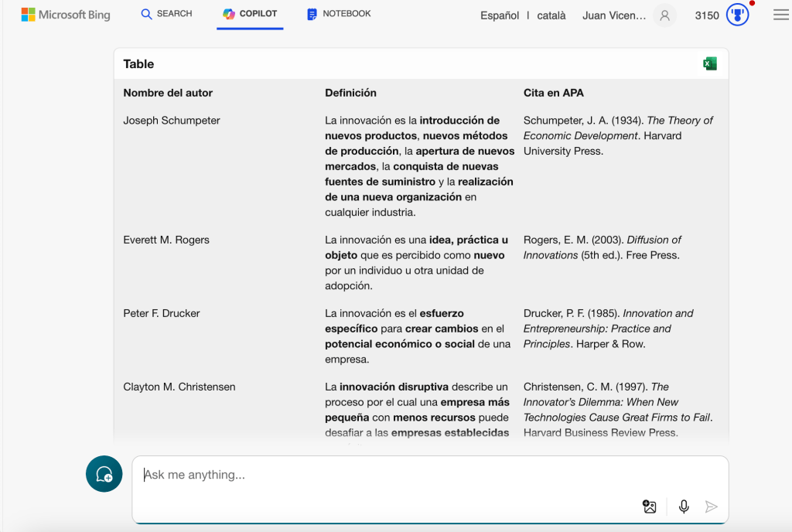Open the profile avatar icon
792x532 pixels.
point(664,15)
